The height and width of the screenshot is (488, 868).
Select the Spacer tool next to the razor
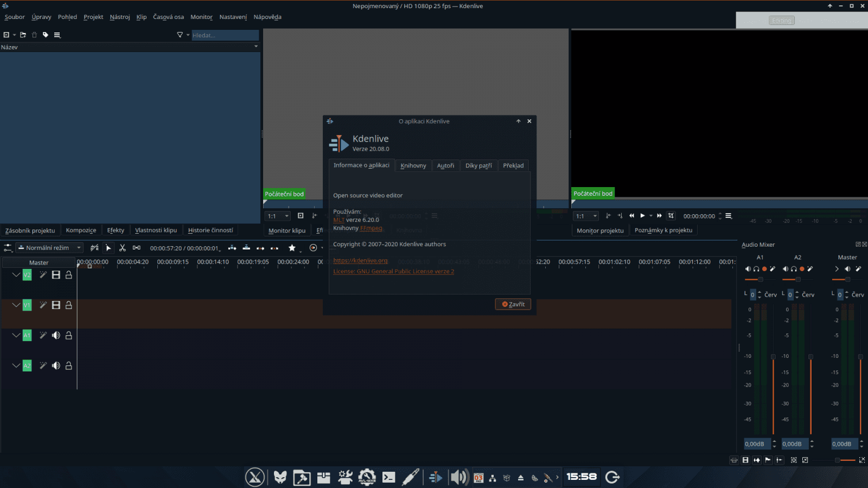click(x=136, y=248)
